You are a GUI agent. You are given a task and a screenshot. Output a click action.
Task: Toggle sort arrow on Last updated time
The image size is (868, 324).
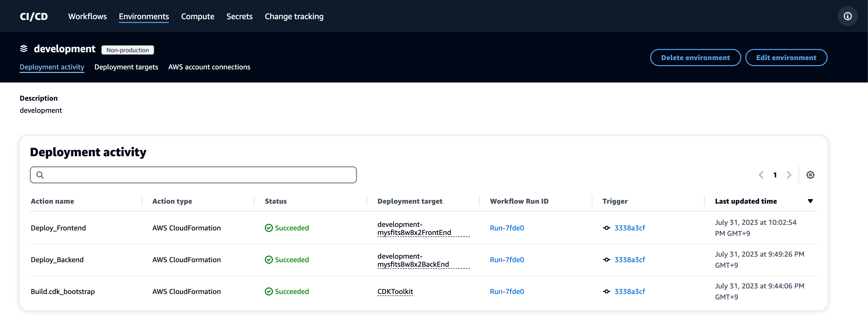tap(810, 201)
